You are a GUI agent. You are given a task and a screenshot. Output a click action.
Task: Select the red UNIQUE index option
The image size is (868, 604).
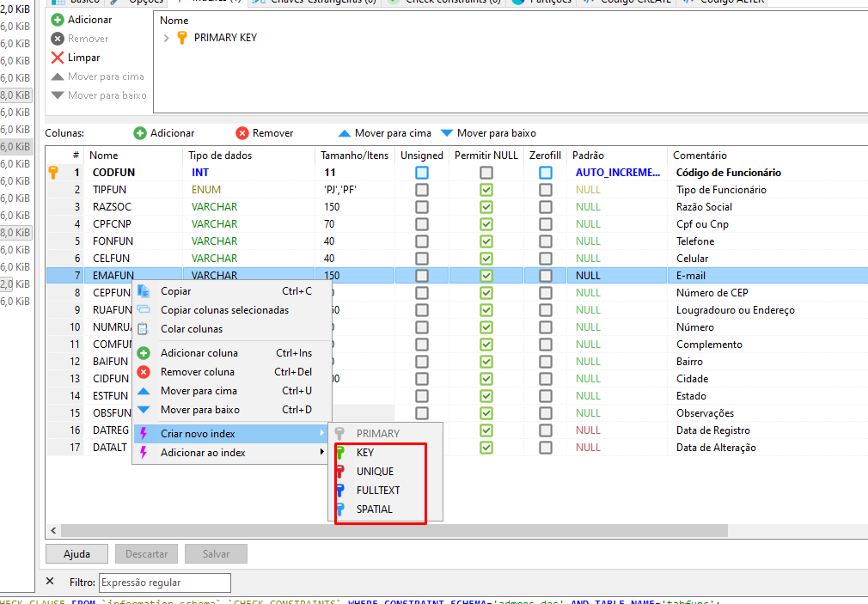click(375, 472)
